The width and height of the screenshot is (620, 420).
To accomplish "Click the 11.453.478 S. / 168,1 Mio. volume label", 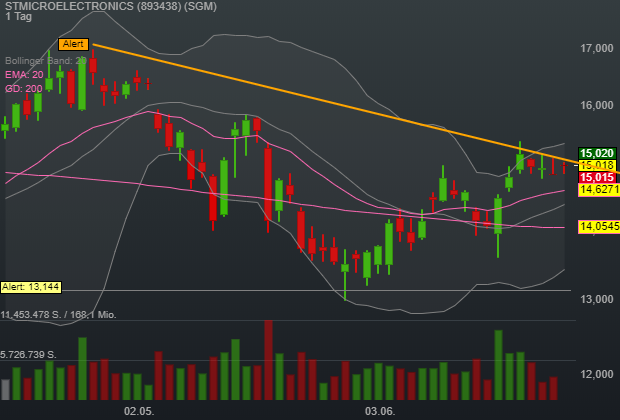I will tap(59, 315).
